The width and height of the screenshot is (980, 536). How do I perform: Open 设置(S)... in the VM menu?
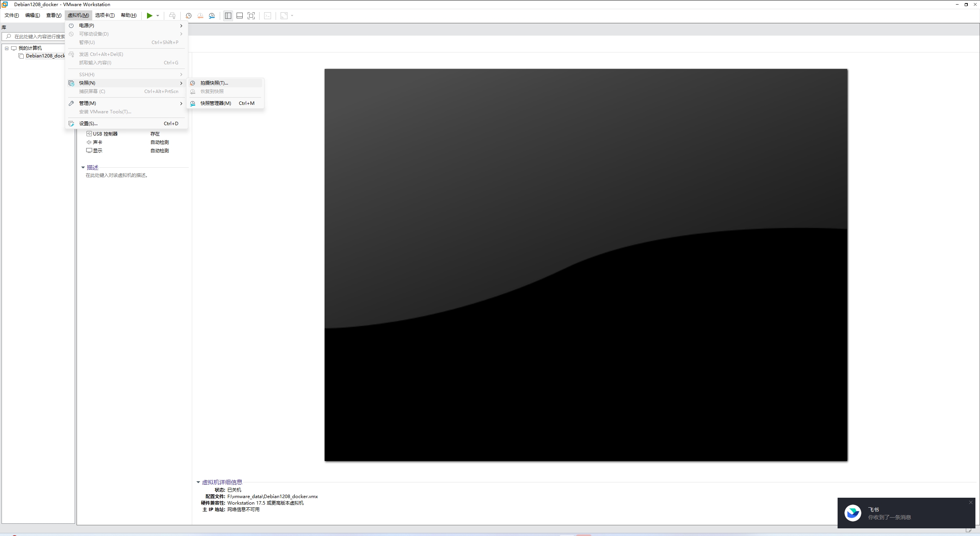(x=88, y=123)
